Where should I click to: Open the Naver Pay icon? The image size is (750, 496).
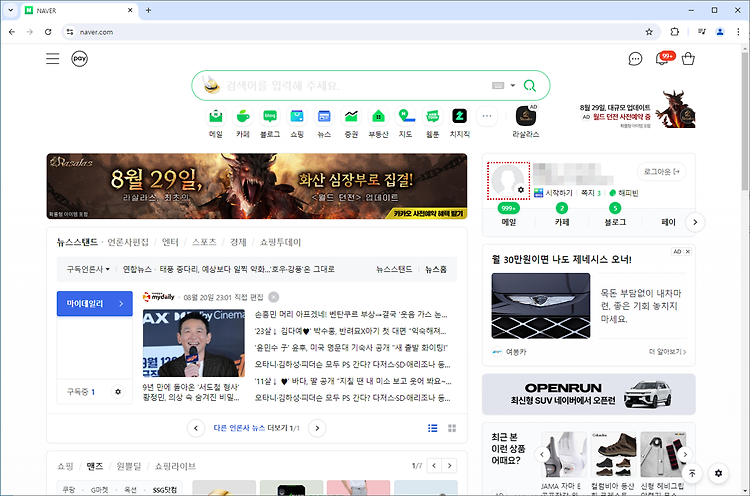[x=79, y=59]
